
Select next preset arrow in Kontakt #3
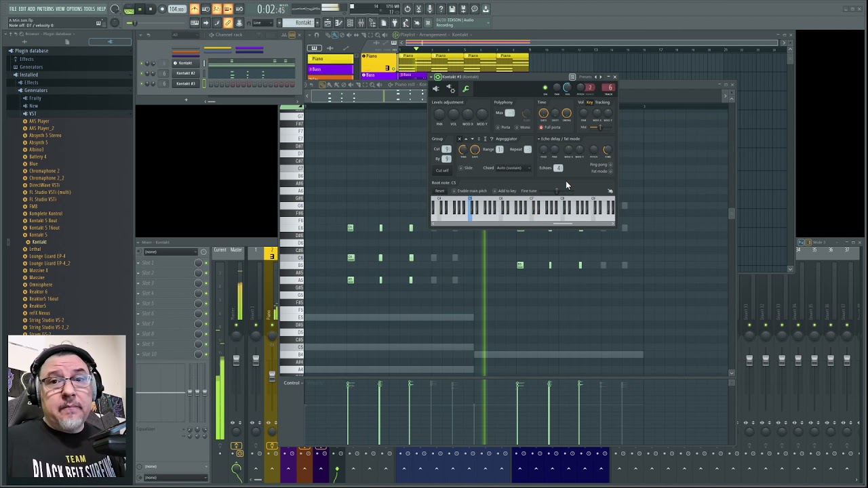click(601, 77)
